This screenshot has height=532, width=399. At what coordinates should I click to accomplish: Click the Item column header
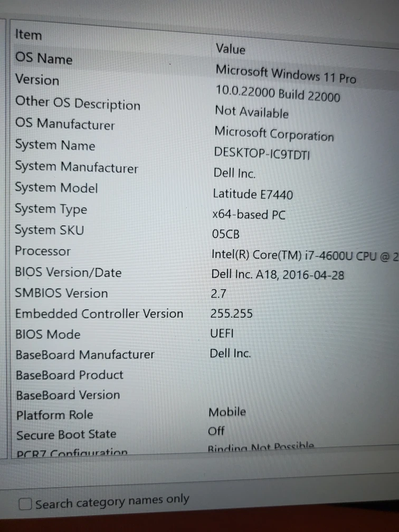[x=28, y=35]
